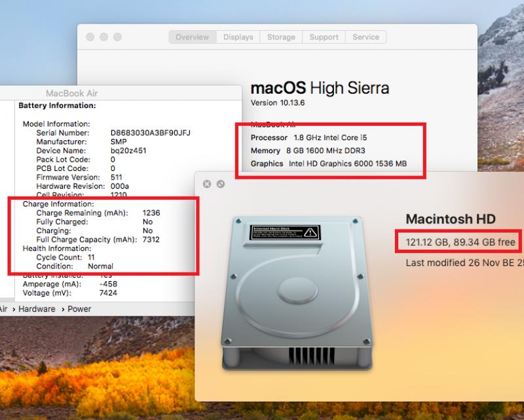This screenshot has width=524, height=420.
Task: Close the Macintosh HD Quick Look panel
Action: point(207,184)
